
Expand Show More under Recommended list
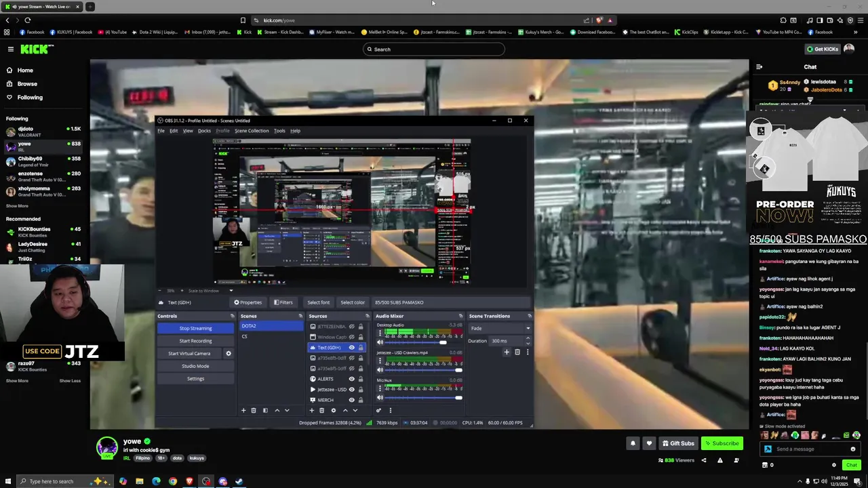(x=17, y=381)
